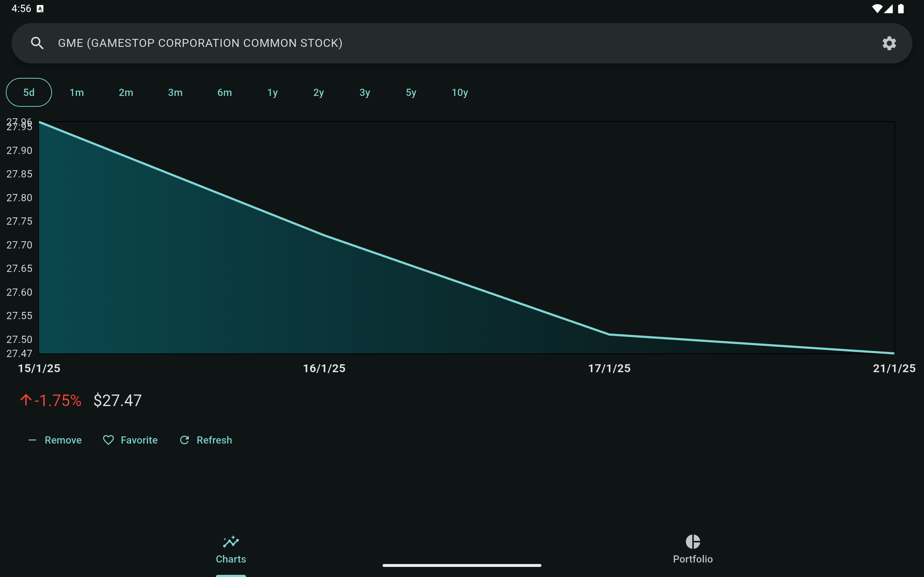Viewport: 924px width, 577px height.
Task: Select the 5d time range chip
Action: (x=29, y=92)
